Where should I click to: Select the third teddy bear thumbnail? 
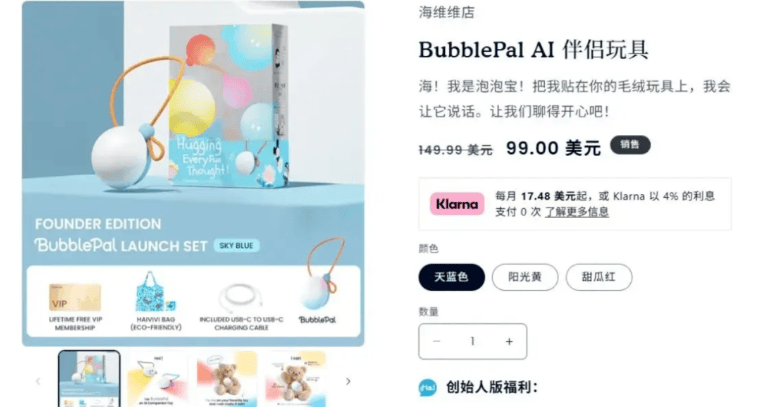227,379
